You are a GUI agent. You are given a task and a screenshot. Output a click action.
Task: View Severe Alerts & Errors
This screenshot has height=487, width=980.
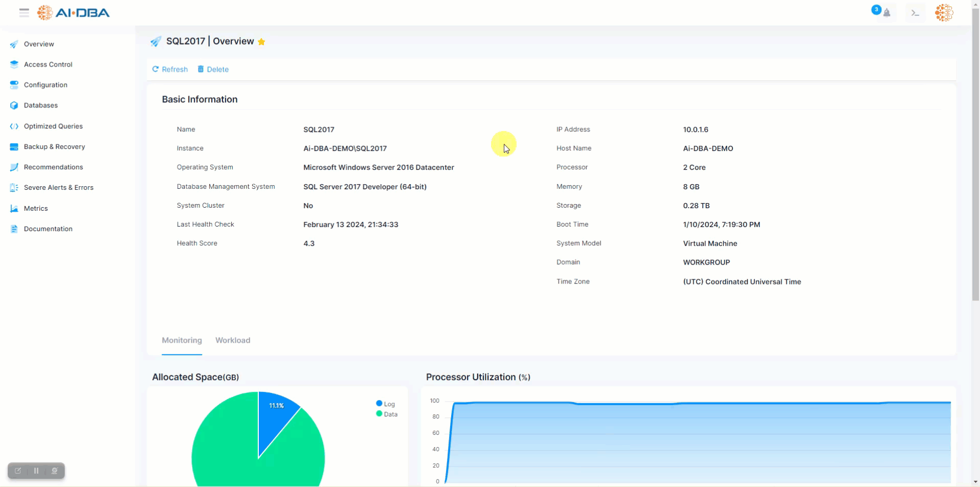58,187
